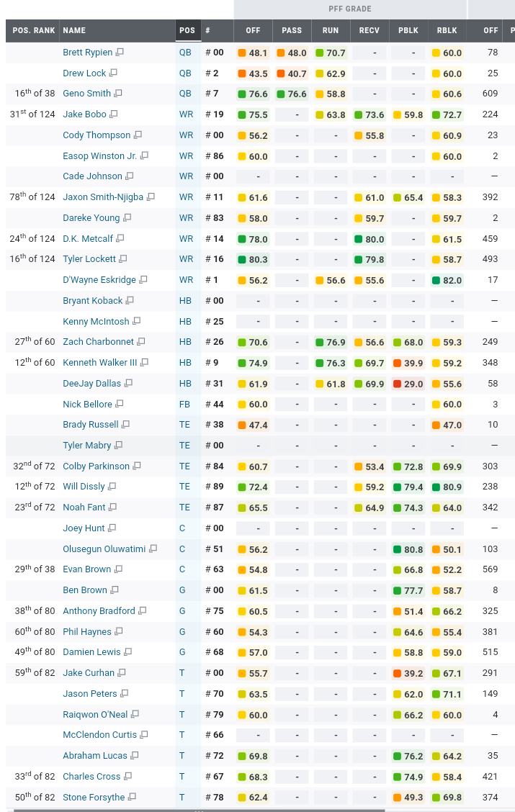The width and height of the screenshot is (515, 812).
Task: Select Olusegun Oluwatimi's 80.8 PBLK grade
Action: (x=408, y=549)
